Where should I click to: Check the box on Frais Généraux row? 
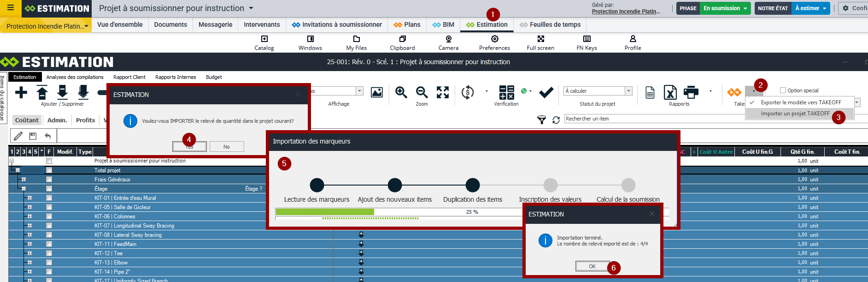[49, 180]
